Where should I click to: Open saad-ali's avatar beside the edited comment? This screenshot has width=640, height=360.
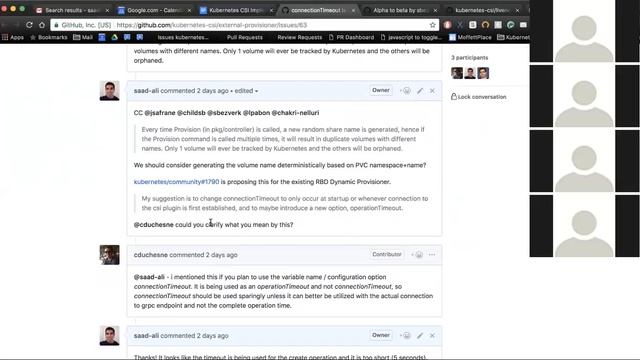point(109,91)
